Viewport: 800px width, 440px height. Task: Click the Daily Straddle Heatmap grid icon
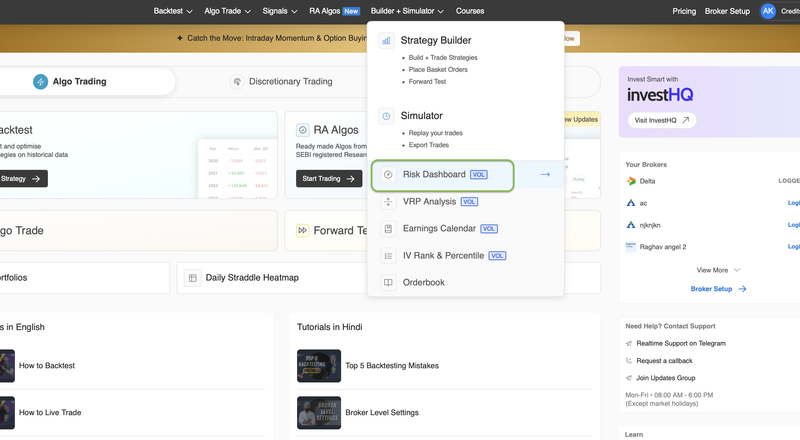tap(192, 278)
